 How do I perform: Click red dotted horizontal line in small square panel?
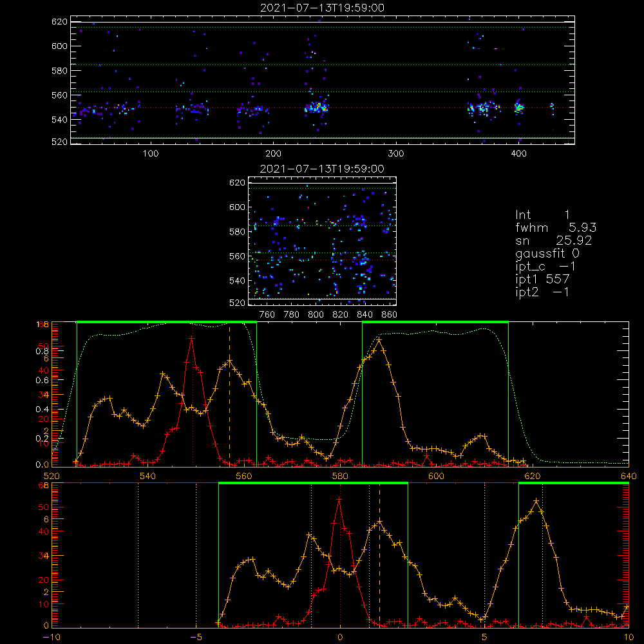click(x=323, y=260)
